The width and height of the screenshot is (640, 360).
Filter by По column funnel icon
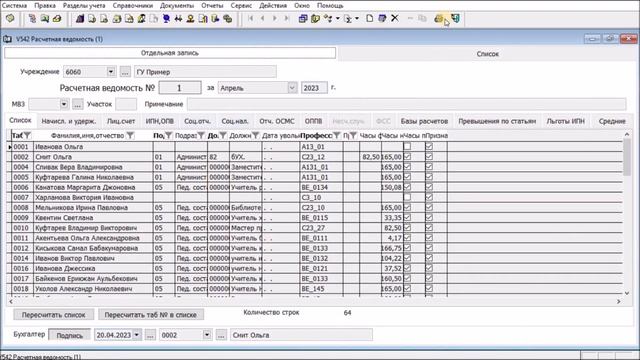pyautogui.click(x=168, y=136)
